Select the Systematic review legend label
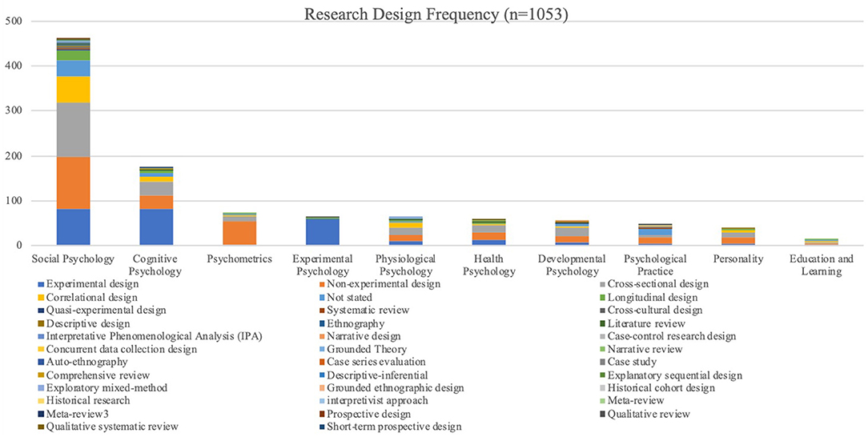The image size is (868, 437). tap(368, 311)
